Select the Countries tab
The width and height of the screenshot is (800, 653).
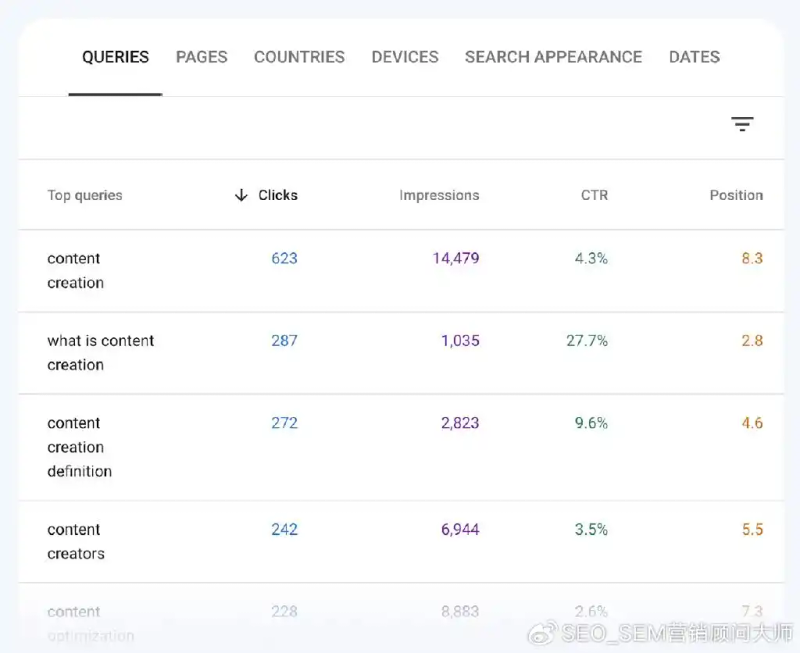tap(299, 57)
